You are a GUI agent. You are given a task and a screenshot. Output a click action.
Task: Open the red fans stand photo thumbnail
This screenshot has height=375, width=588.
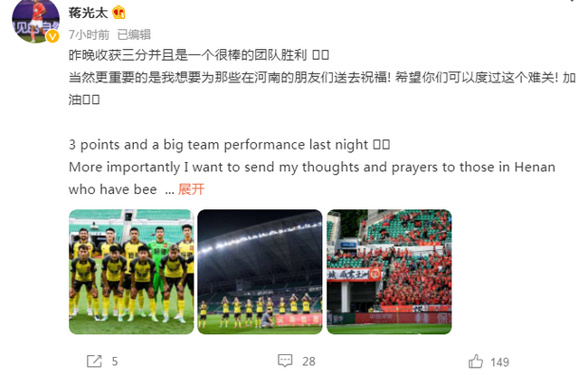[x=389, y=272]
